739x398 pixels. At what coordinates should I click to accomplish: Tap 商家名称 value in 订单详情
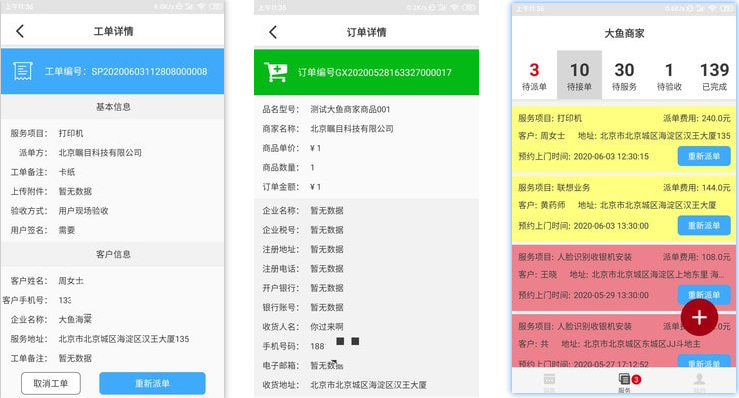(x=352, y=129)
